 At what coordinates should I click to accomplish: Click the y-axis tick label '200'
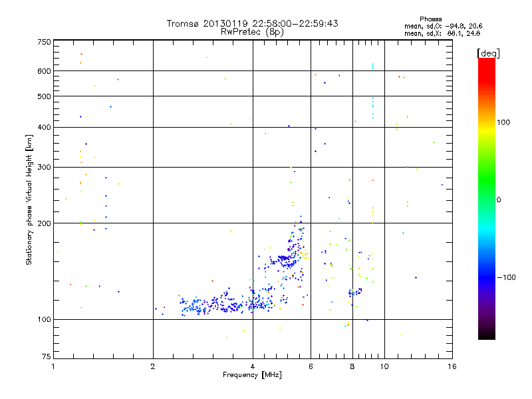44,223
